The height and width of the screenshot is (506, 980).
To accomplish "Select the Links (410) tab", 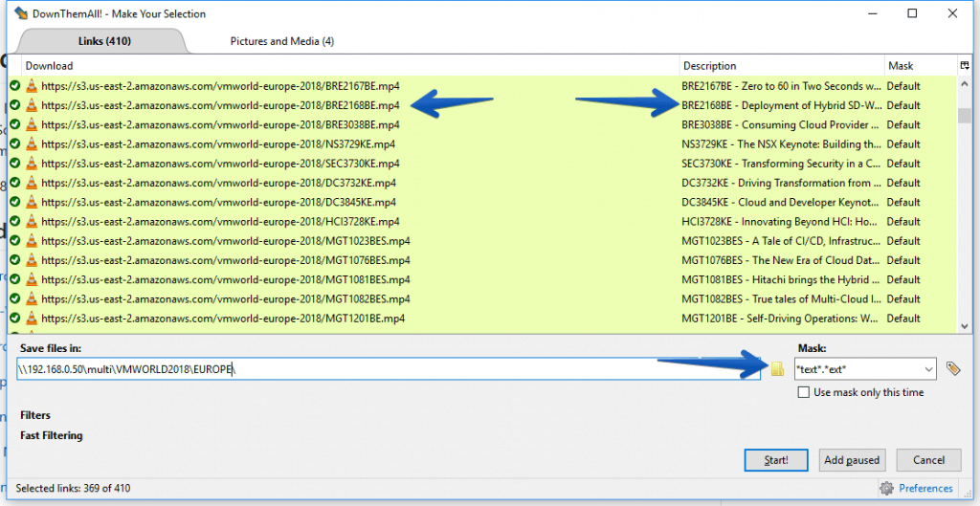I will tap(103, 41).
